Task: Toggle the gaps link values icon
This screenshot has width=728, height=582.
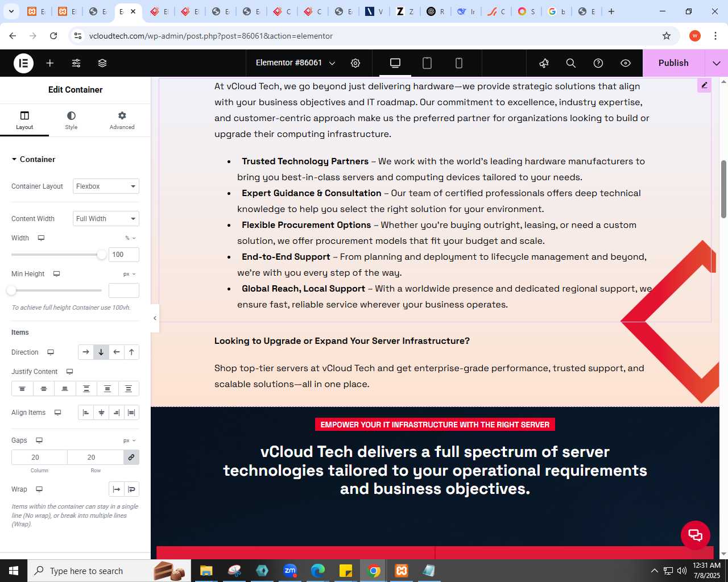Action: [x=131, y=458]
